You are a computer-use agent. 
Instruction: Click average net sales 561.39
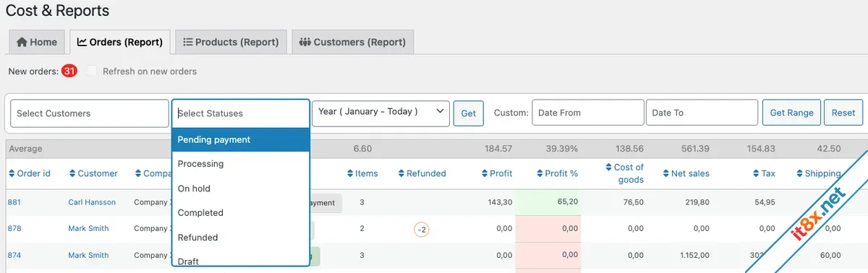point(695,149)
